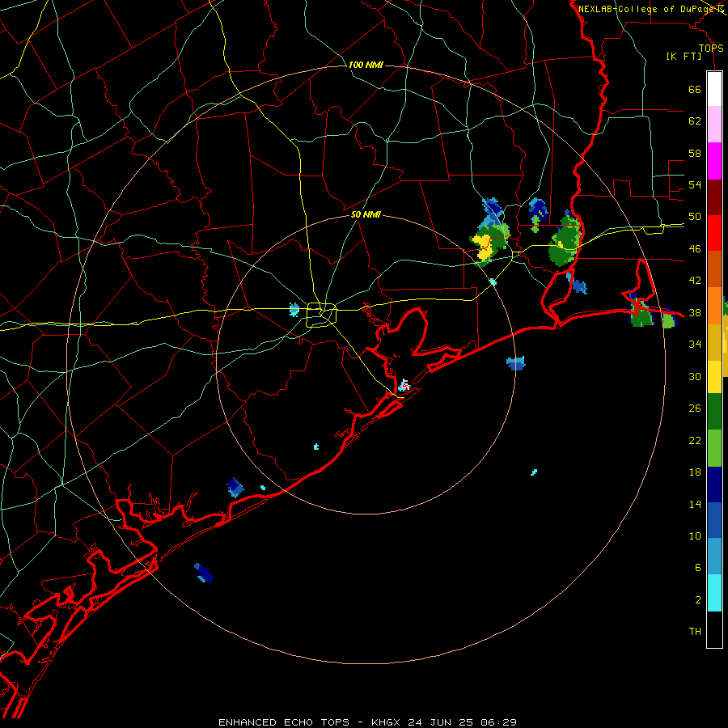Screen dimensions: 728x728
Task: Click the light green legend swatch
Action: pyautogui.click(x=714, y=448)
